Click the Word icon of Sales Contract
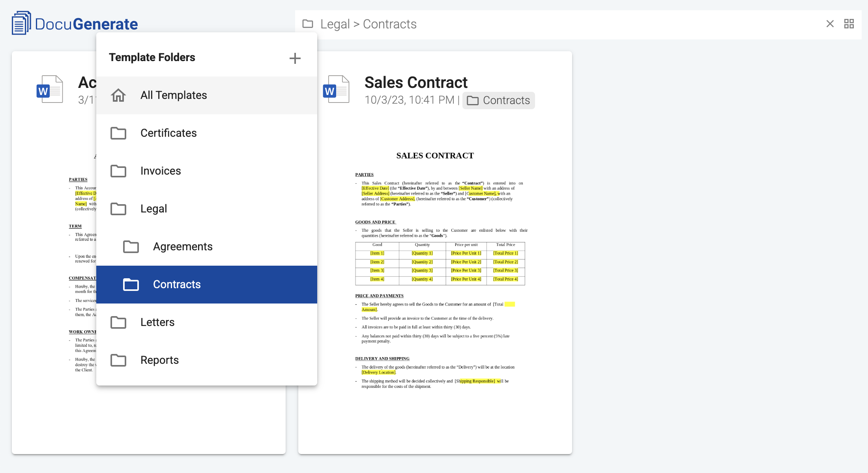This screenshot has width=868, height=473. 336,89
